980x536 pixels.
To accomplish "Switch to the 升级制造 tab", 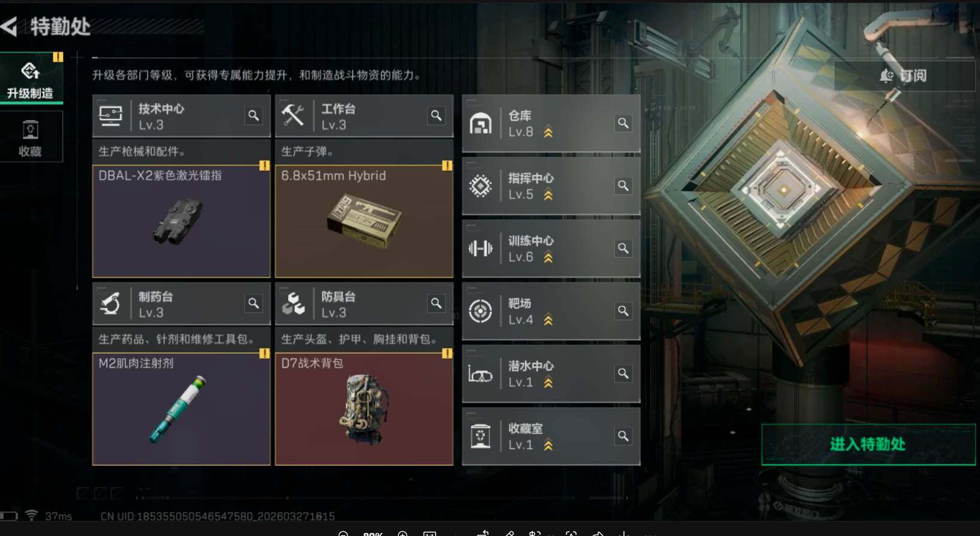I will click(x=31, y=79).
